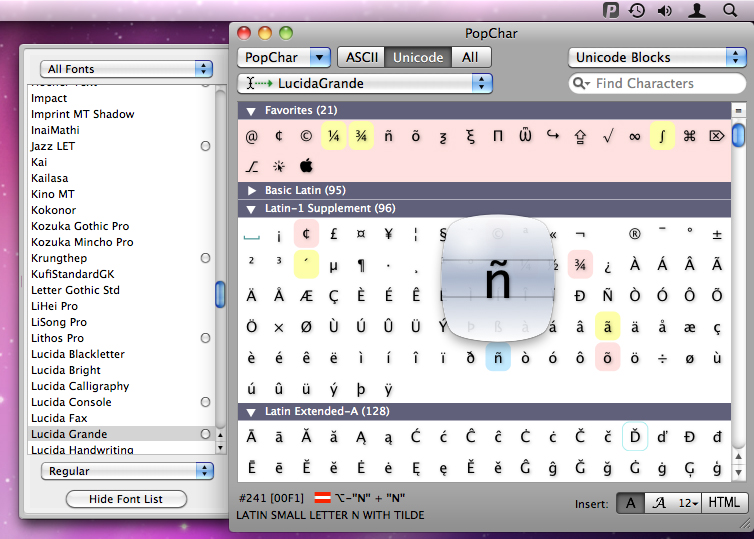Select the highlighted ñ in Latin-1 grid
754x539 pixels.
click(x=498, y=357)
